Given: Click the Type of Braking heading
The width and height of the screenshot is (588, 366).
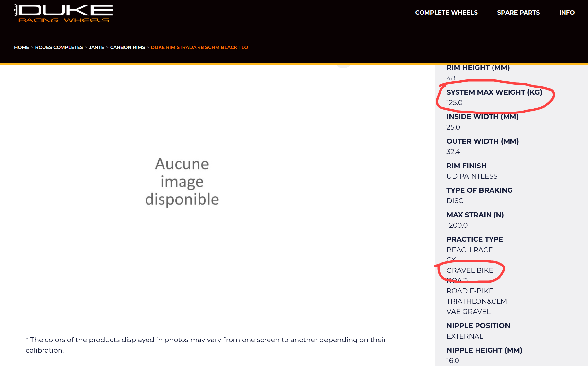Looking at the screenshot, I should tap(479, 190).
